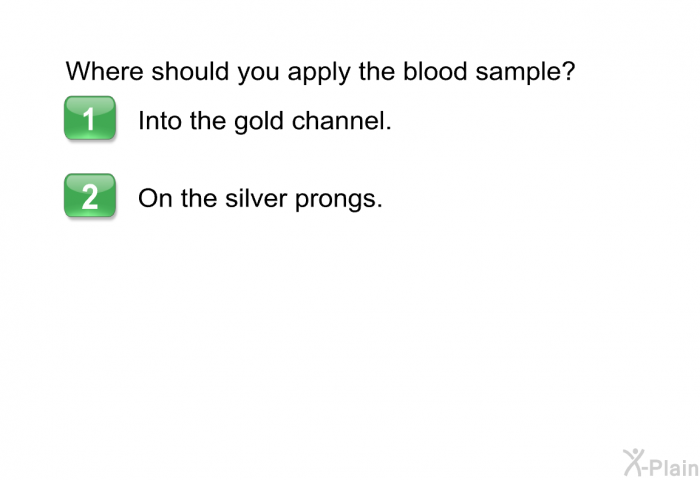The image size is (700, 480).
Task: Click the word "gold" in answer one
Action: tap(258, 122)
